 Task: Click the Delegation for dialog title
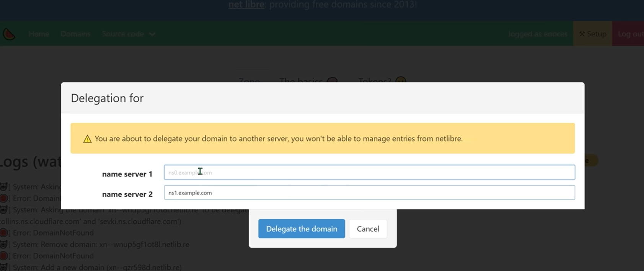click(x=107, y=98)
